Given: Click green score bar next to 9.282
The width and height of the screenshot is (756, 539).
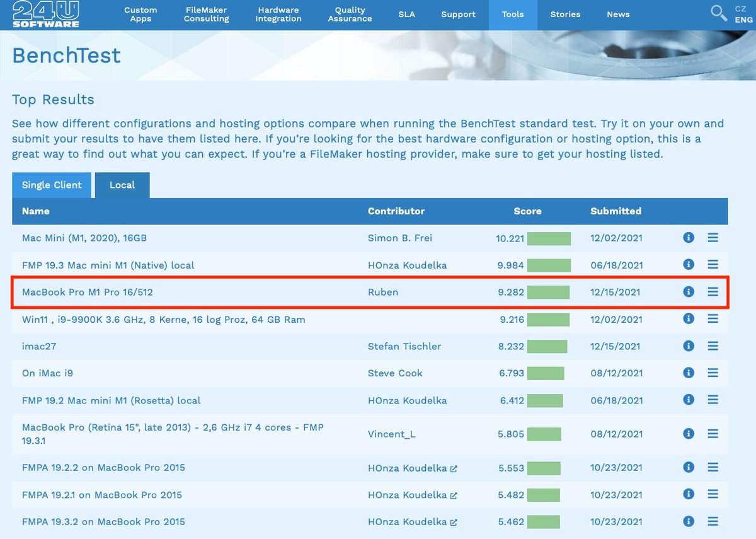Looking at the screenshot, I should (548, 293).
